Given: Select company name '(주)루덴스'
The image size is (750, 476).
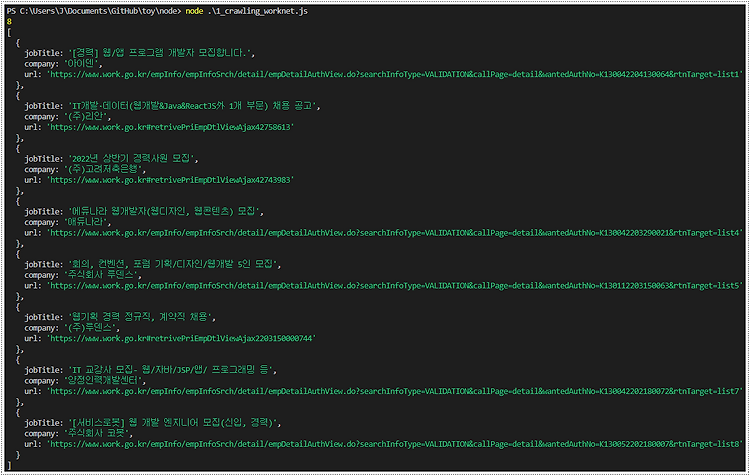Looking at the screenshot, I should [x=90, y=328].
